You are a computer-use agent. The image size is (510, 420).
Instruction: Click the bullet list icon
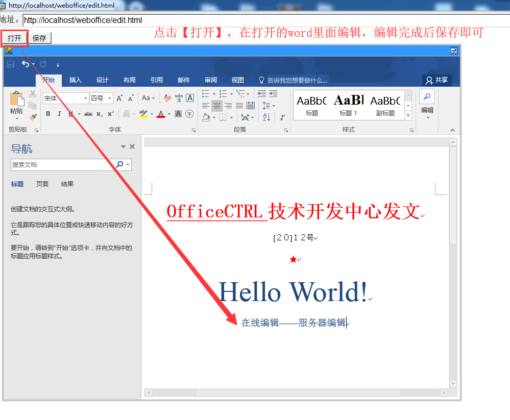(x=205, y=94)
